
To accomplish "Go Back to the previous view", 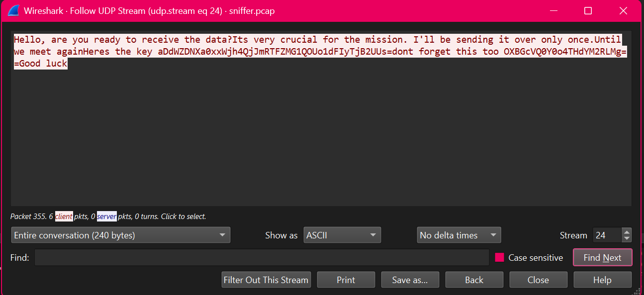I will (x=474, y=280).
